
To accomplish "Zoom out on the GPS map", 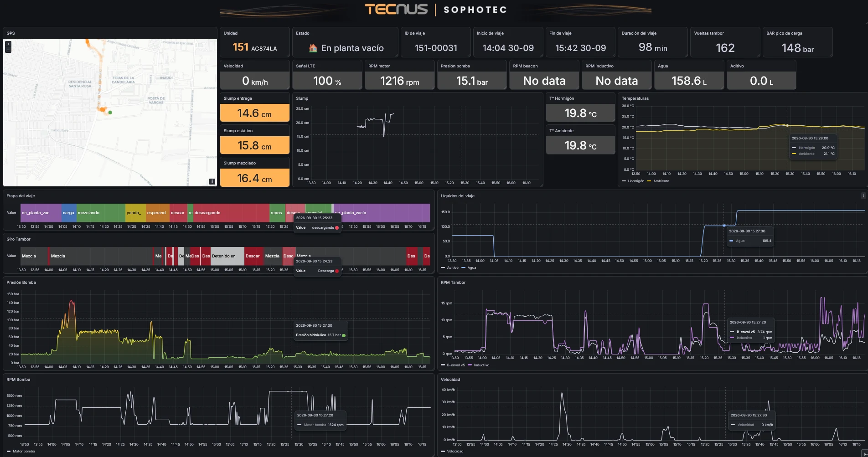I will pos(8,50).
